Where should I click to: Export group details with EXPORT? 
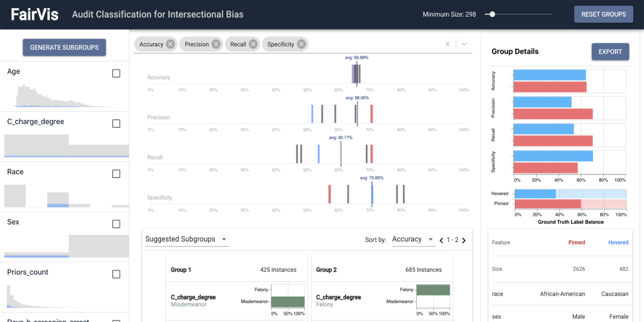pyautogui.click(x=610, y=51)
